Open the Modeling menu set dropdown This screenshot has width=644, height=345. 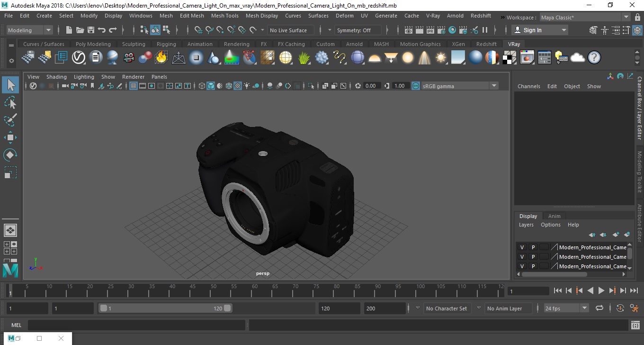(29, 30)
